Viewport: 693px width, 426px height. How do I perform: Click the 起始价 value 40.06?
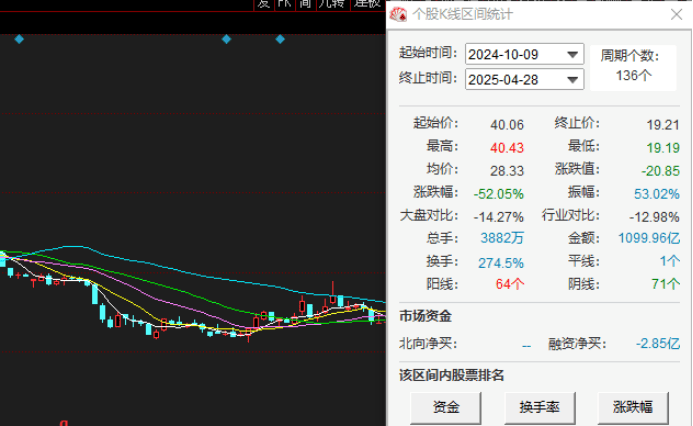507,125
